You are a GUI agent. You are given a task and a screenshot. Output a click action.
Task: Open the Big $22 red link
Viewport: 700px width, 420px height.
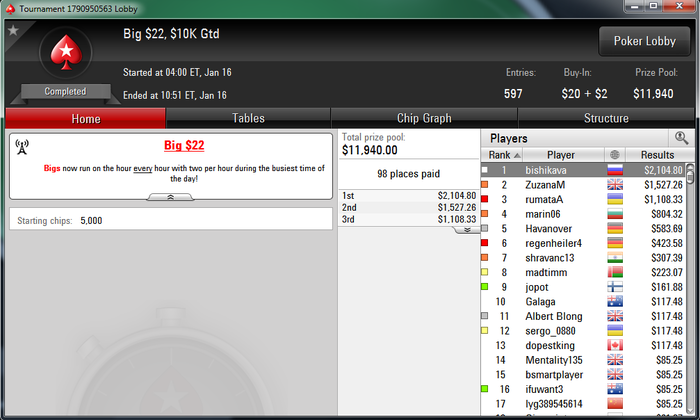click(x=184, y=145)
